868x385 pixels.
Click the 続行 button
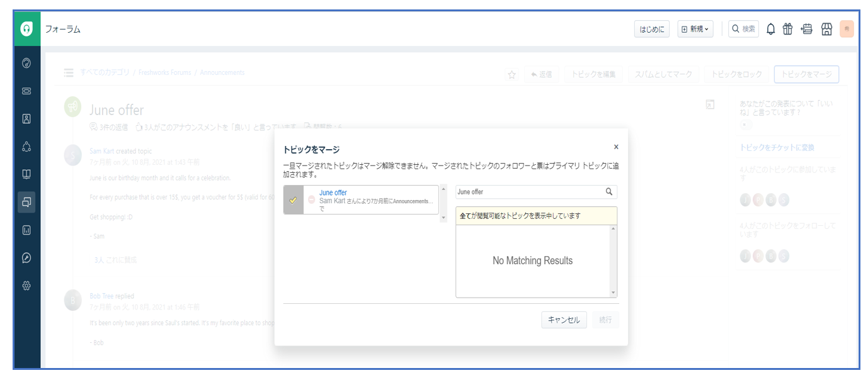click(605, 320)
